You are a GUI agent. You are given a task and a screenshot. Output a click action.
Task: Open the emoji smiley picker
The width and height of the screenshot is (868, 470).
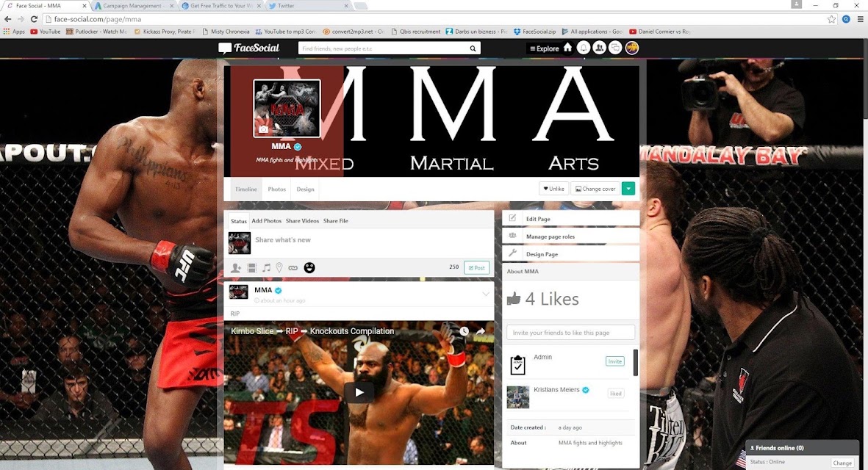pyautogui.click(x=309, y=267)
